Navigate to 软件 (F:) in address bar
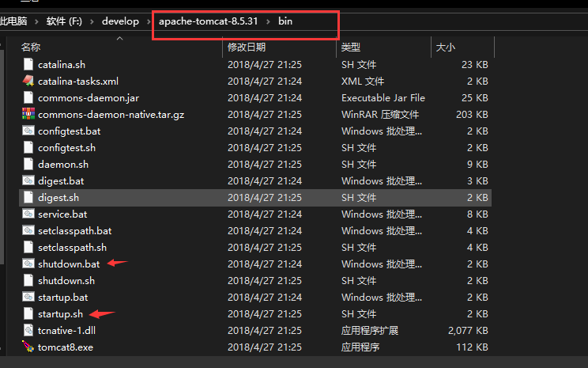The width and height of the screenshot is (588, 368). 64,21
